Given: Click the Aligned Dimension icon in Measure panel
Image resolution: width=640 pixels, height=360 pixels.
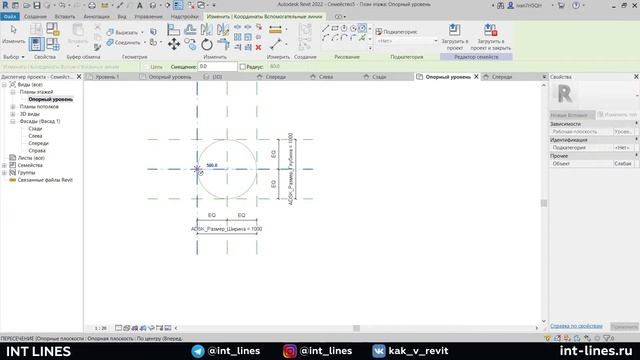Looking at the screenshot, I should pos(276,29).
